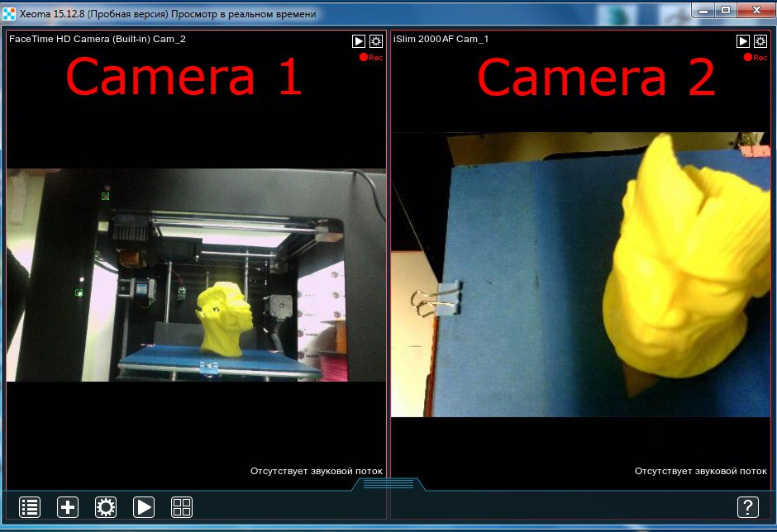Open help question mark icon
The image size is (777, 532).
pyautogui.click(x=747, y=507)
